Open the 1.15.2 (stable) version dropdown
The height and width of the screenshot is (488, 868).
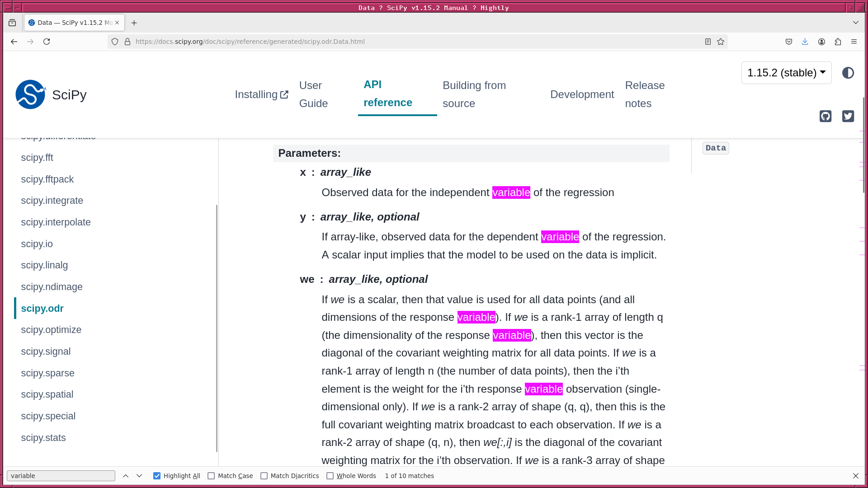[786, 73]
